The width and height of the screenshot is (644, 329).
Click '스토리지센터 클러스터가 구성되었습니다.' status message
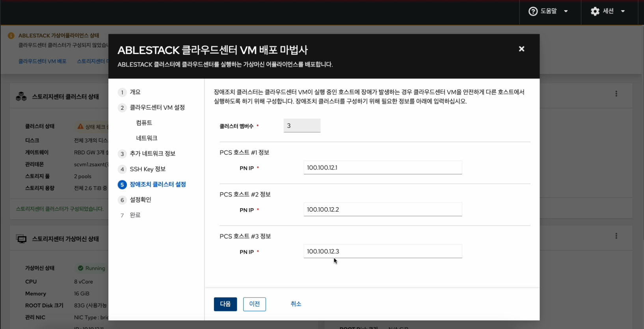pos(60,209)
